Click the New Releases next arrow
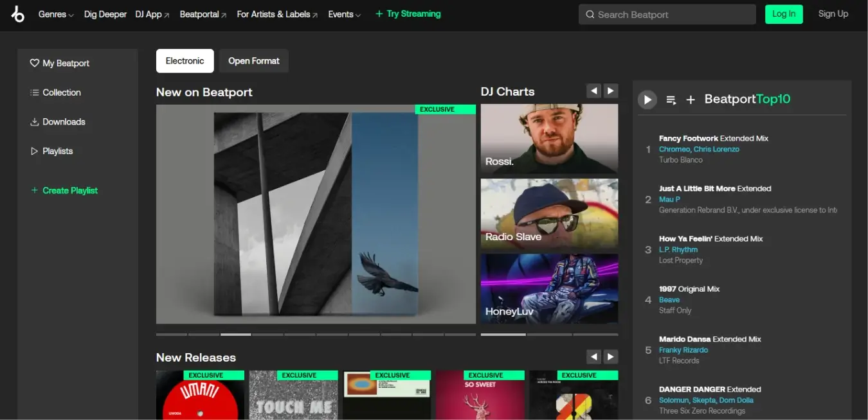The image size is (868, 420). pos(611,356)
